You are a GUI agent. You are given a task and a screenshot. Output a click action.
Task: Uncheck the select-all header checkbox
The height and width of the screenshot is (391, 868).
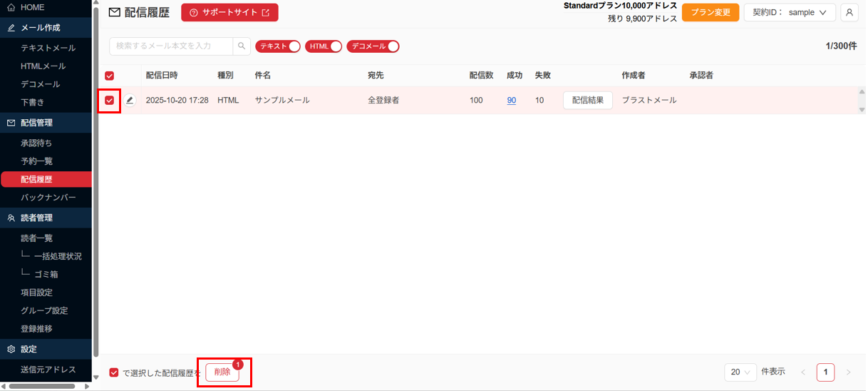[110, 76]
